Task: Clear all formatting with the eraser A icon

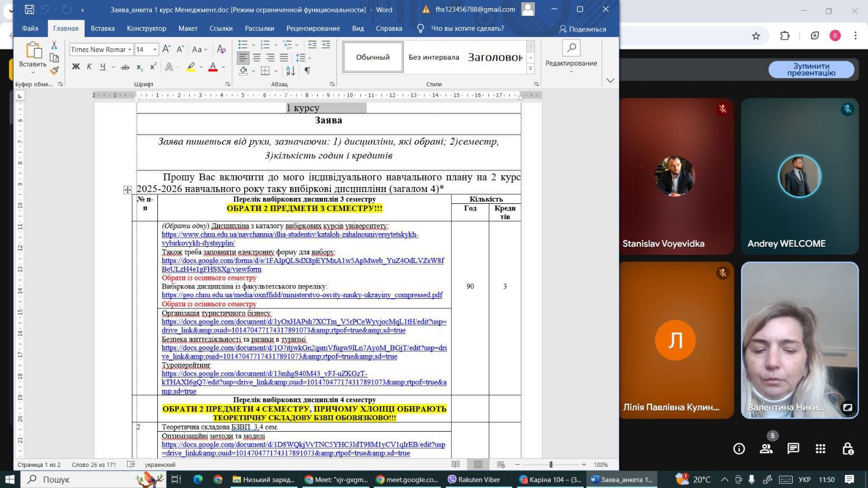Action: pos(221,49)
